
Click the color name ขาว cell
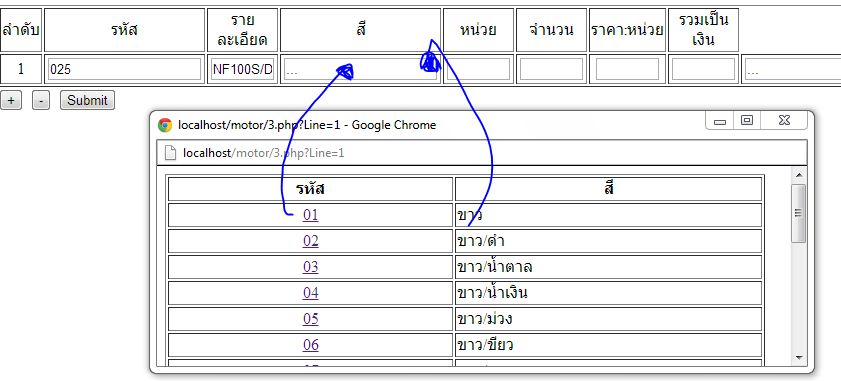click(x=608, y=215)
